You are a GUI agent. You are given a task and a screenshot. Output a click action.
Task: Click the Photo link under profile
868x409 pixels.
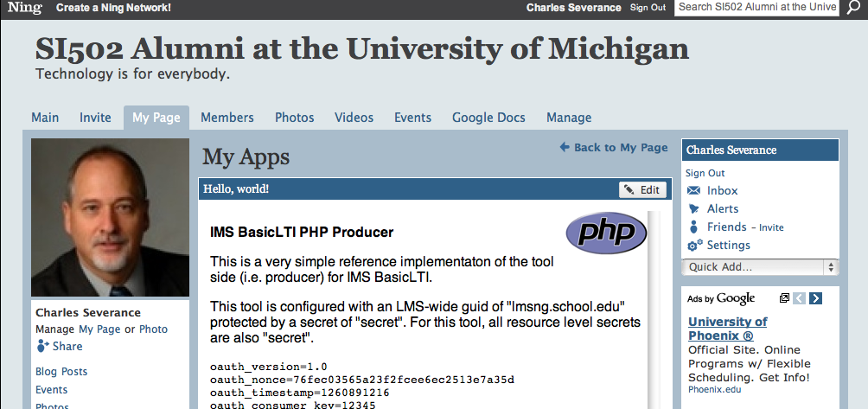(153, 329)
